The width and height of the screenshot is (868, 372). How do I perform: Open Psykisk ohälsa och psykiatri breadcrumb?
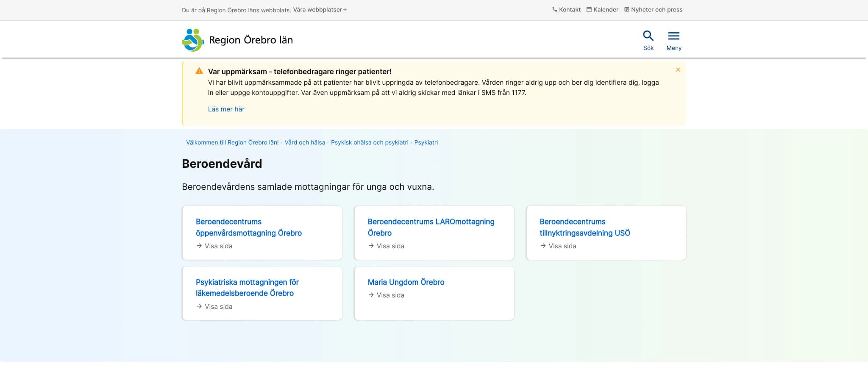point(370,143)
